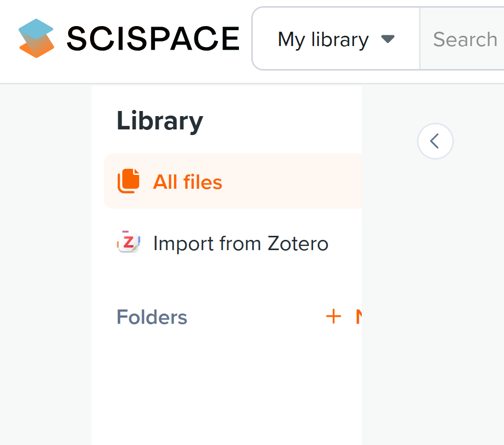Click blank space between Import from Zotero and Folders
This screenshot has height=445, width=504.
[x=225, y=280]
